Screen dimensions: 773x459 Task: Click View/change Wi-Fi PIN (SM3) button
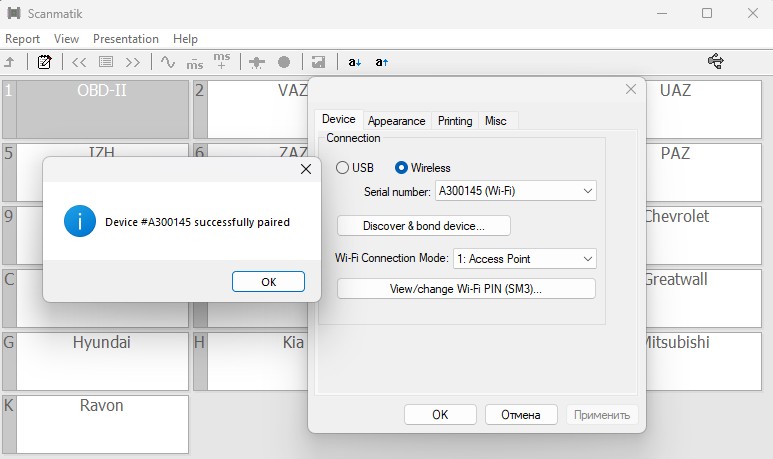(x=466, y=289)
